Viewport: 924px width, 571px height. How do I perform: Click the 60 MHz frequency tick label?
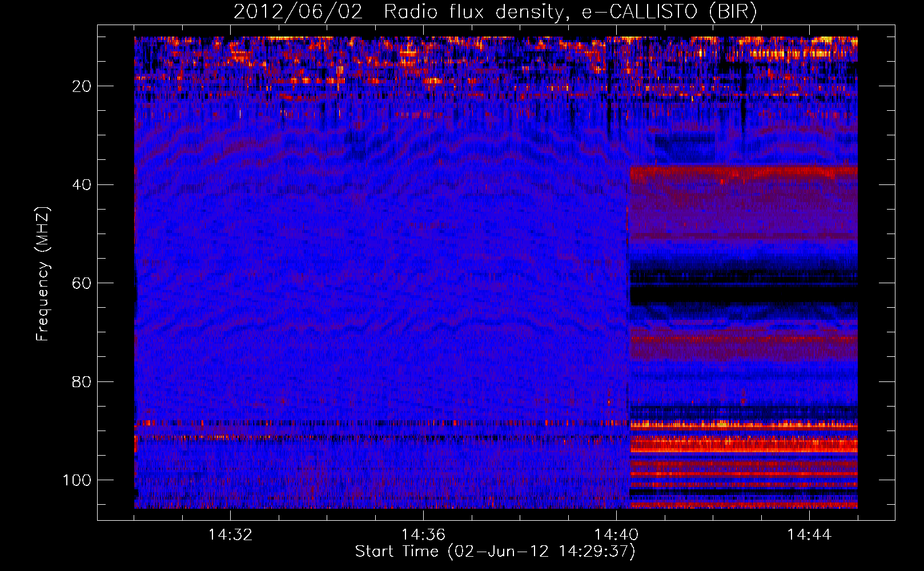[x=82, y=283]
